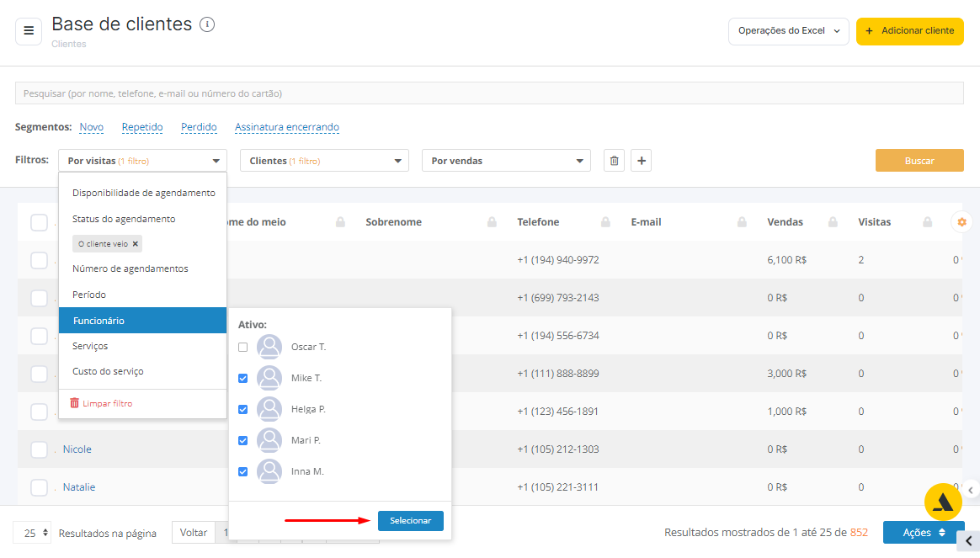Open column settings gear icon

pos(961,222)
